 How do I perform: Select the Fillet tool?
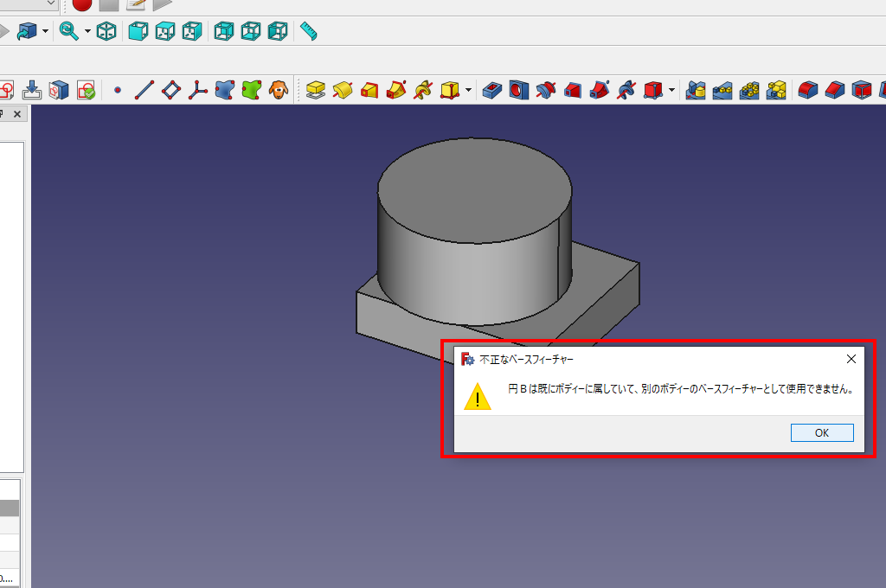tap(808, 90)
